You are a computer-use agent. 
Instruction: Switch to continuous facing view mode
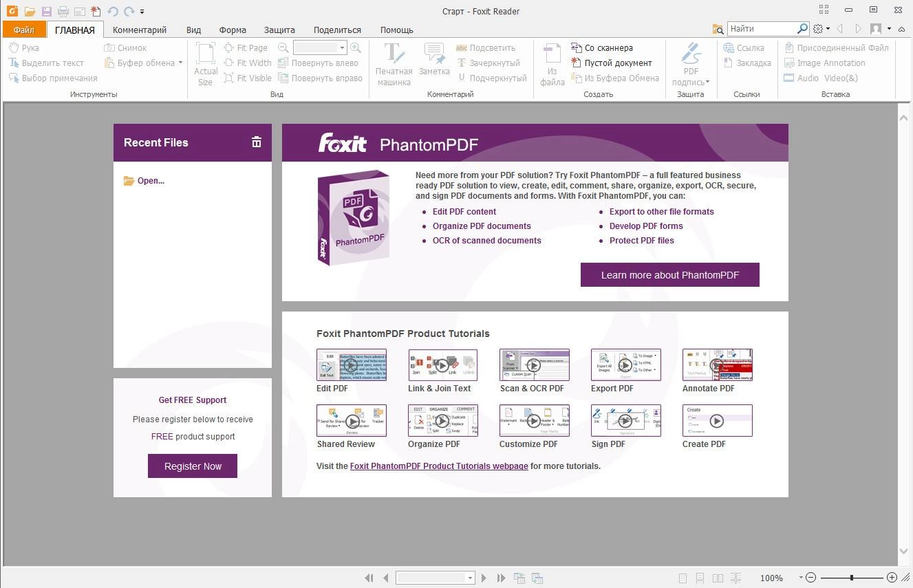click(x=735, y=578)
